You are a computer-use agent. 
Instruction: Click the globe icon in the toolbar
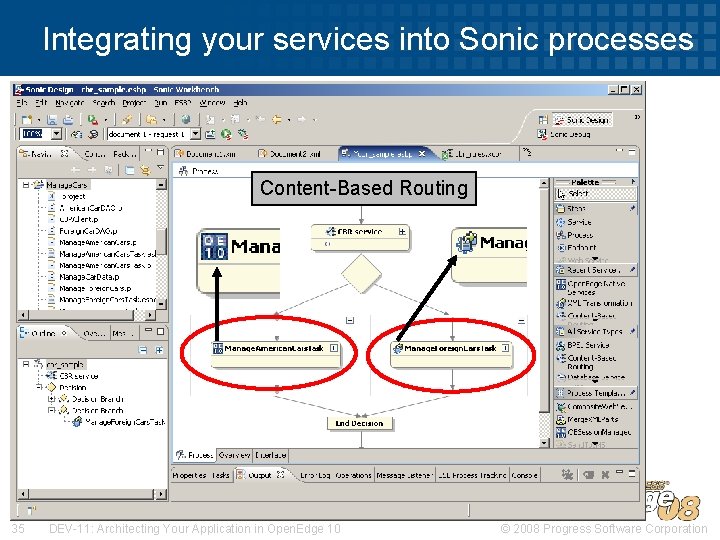(186, 120)
